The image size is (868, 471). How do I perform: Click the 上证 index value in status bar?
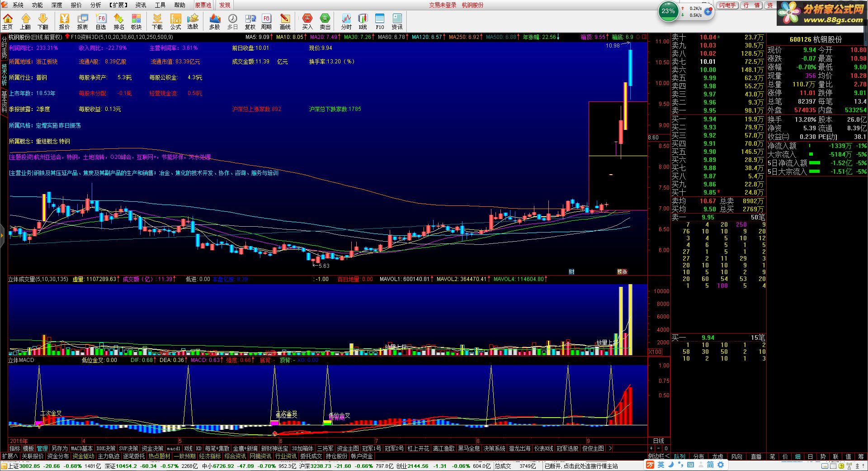[30, 466]
